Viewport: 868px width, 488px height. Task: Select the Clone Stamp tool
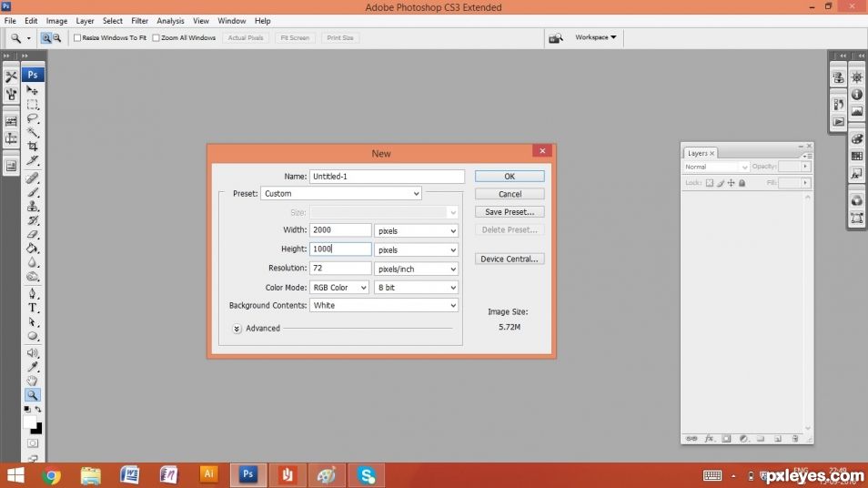pos(32,206)
